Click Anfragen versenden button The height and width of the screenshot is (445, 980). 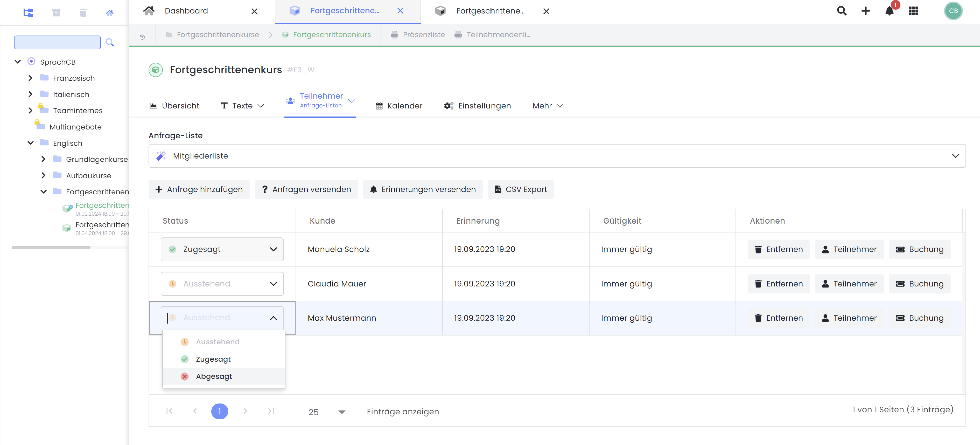click(306, 189)
